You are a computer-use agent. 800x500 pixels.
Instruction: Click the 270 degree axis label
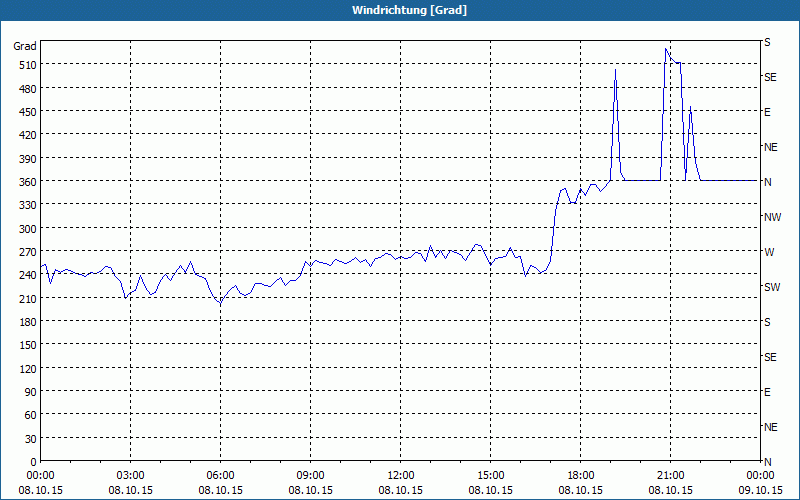tap(28, 252)
